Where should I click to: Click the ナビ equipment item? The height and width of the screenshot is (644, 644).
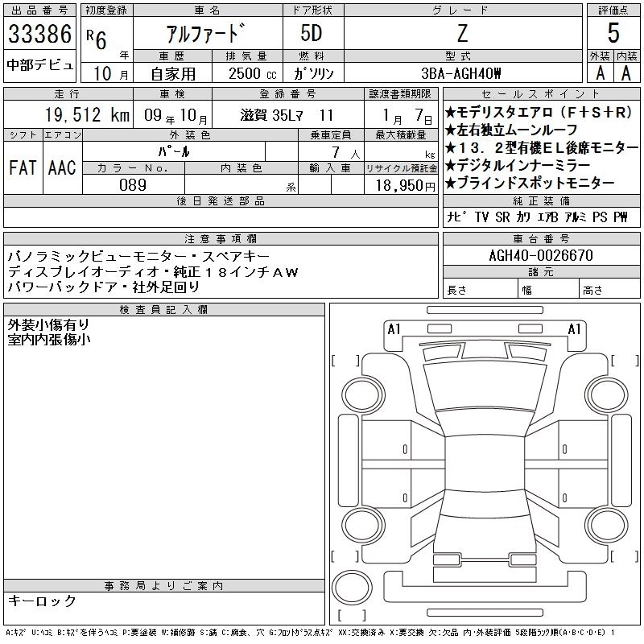[457, 217]
